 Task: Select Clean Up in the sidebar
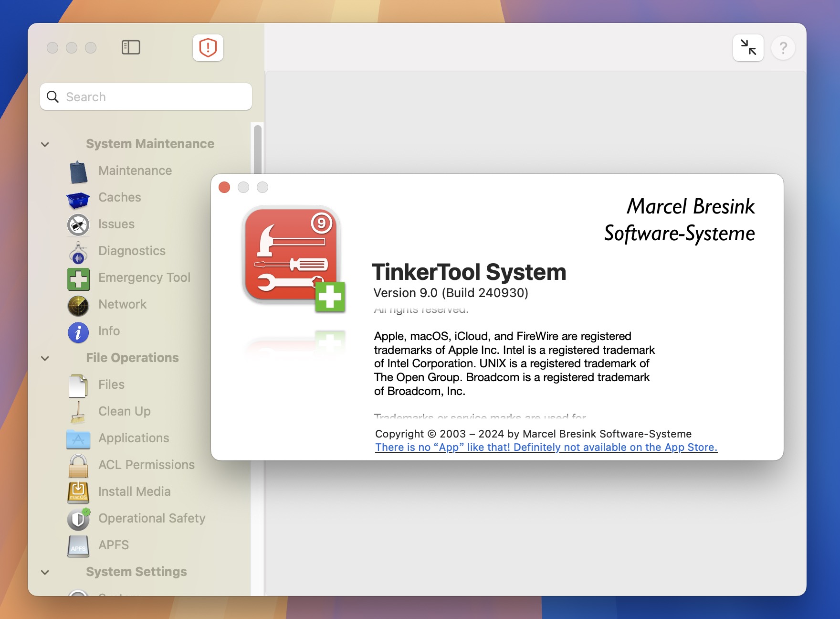125,411
